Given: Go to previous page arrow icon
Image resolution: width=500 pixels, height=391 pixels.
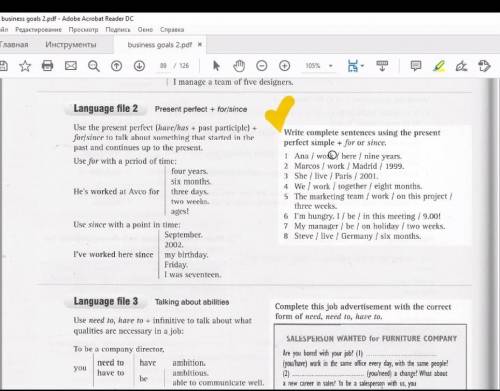Looking at the screenshot, I should coord(116,66).
